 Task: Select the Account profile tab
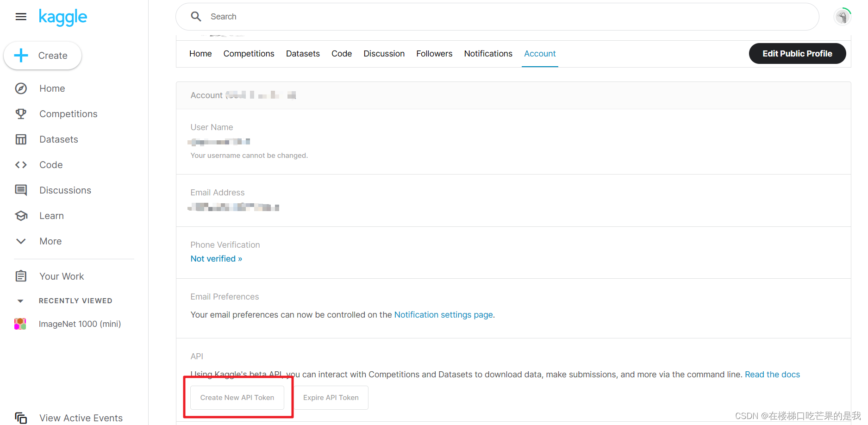[x=540, y=54]
